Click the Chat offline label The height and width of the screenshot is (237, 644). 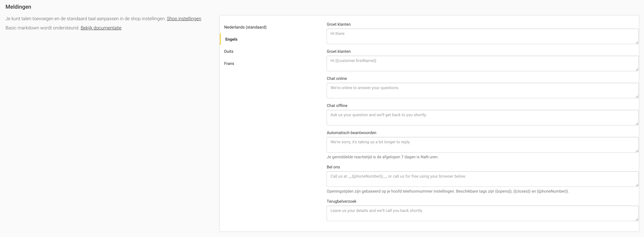point(337,106)
